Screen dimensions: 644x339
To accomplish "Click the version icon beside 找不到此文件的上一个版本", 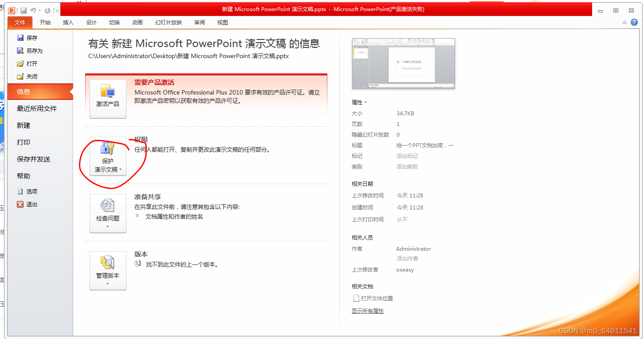I will (137, 264).
